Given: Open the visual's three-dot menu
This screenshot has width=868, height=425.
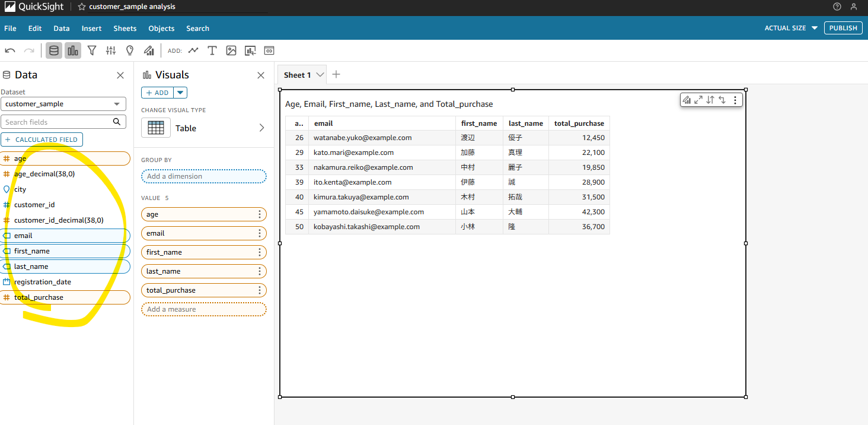Looking at the screenshot, I should point(735,100).
